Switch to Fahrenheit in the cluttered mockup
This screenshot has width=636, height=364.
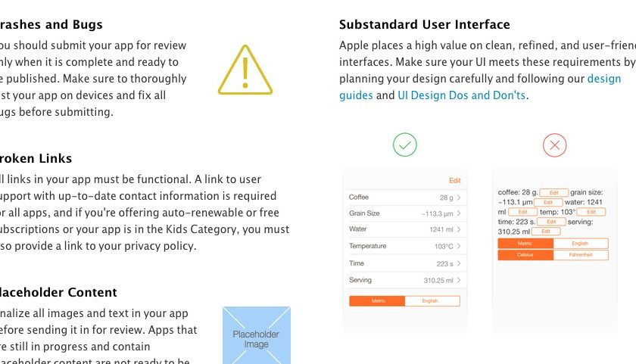click(x=580, y=256)
